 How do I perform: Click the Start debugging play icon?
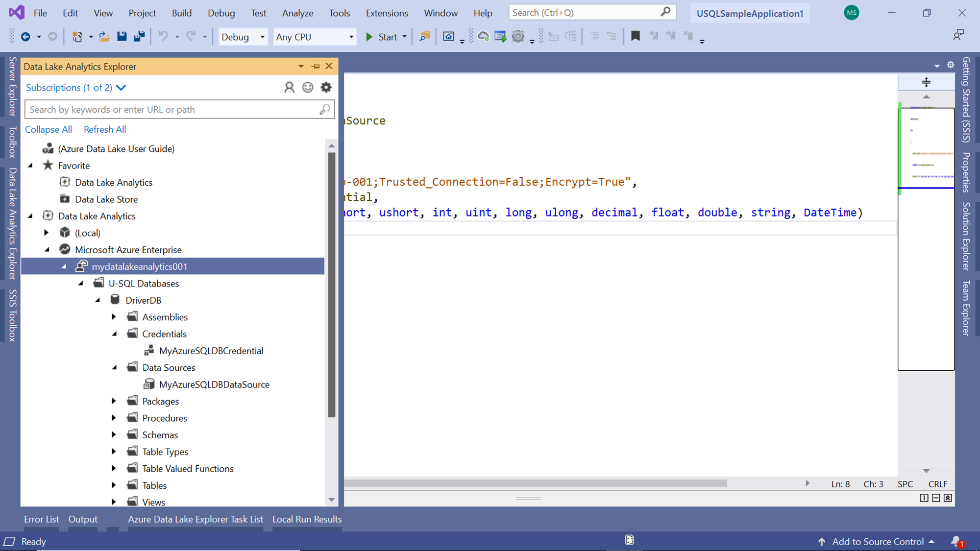tap(369, 37)
